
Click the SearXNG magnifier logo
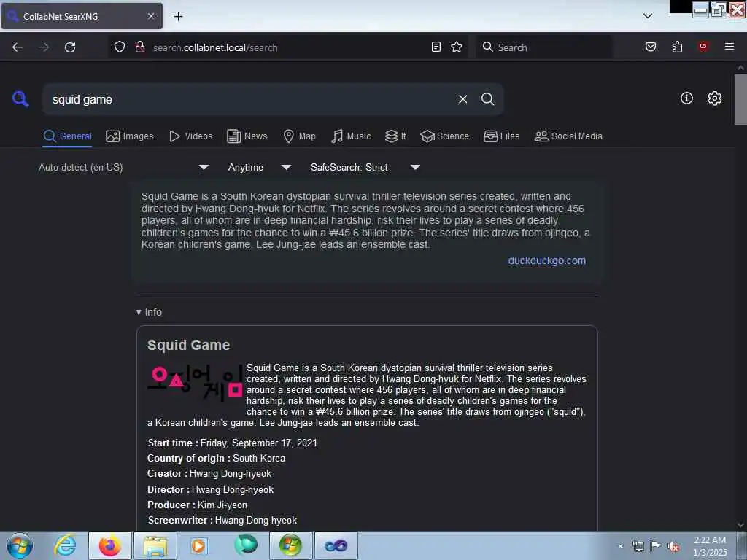click(20, 99)
